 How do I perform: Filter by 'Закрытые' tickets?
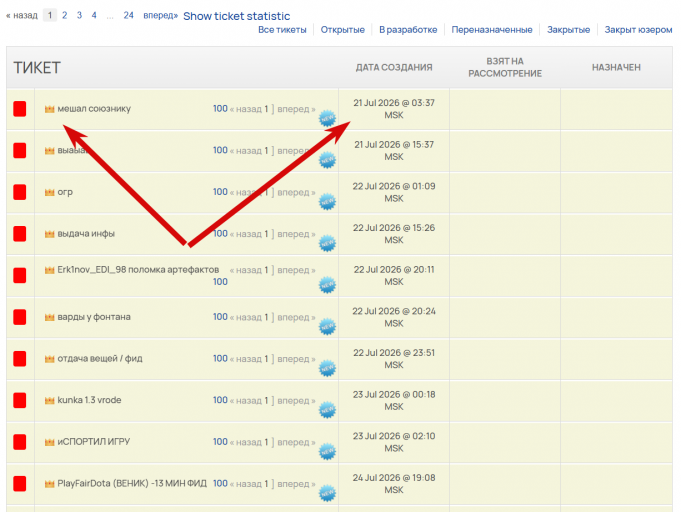tap(569, 30)
